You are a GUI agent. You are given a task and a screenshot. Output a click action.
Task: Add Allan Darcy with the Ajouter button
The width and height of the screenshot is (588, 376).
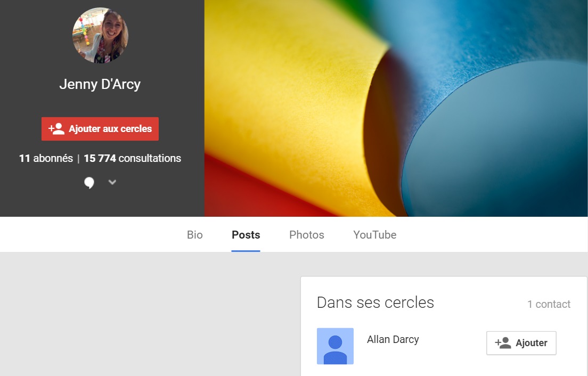point(521,343)
